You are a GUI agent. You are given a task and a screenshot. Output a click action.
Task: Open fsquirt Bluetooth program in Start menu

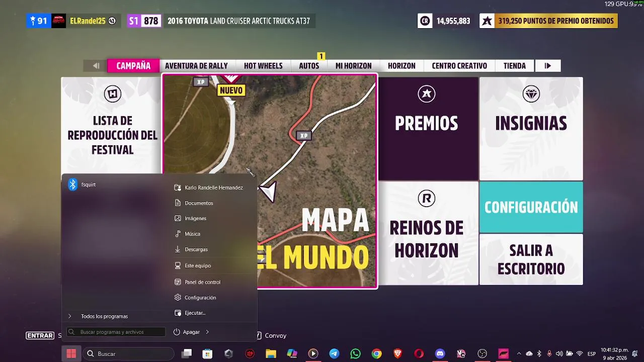[x=83, y=185]
